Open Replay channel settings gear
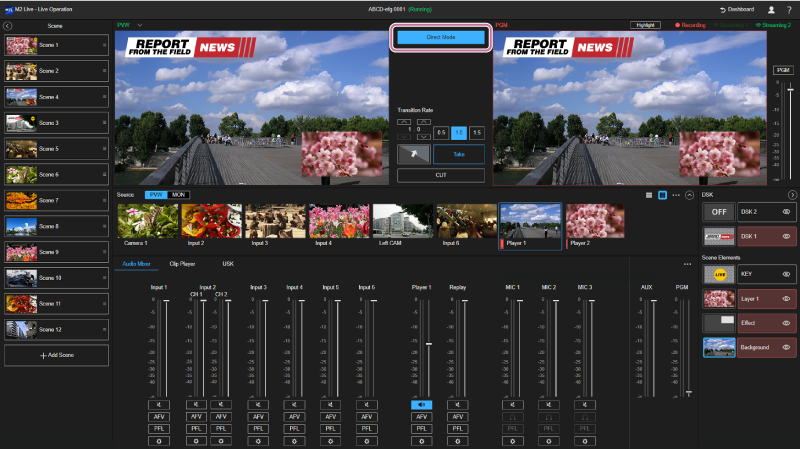 (458, 441)
